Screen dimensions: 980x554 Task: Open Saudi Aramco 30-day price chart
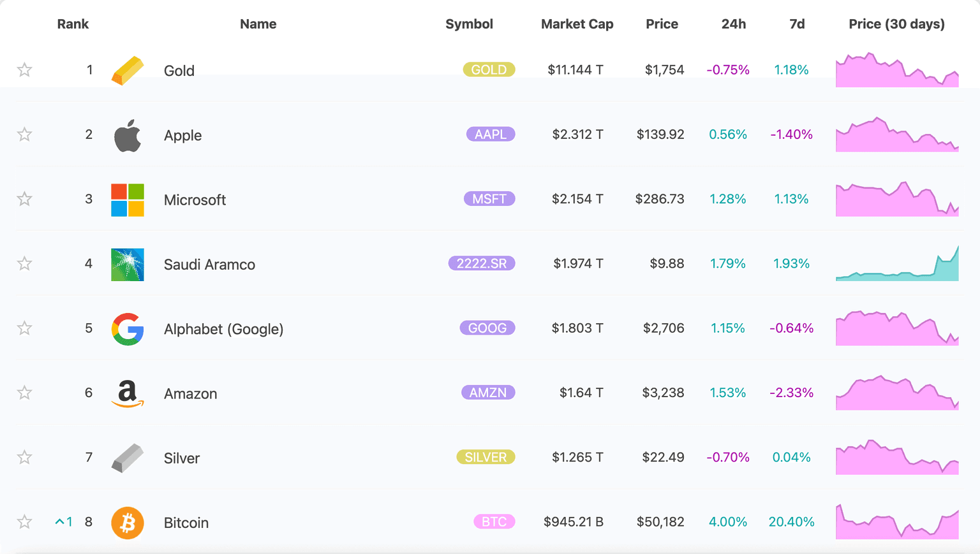coord(897,264)
